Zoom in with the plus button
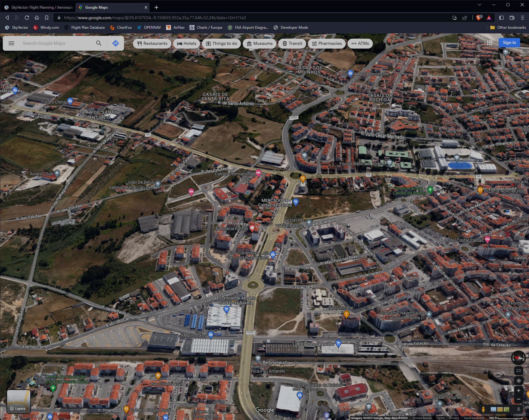This screenshot has width=529, height=420. [x=518, y=391]
